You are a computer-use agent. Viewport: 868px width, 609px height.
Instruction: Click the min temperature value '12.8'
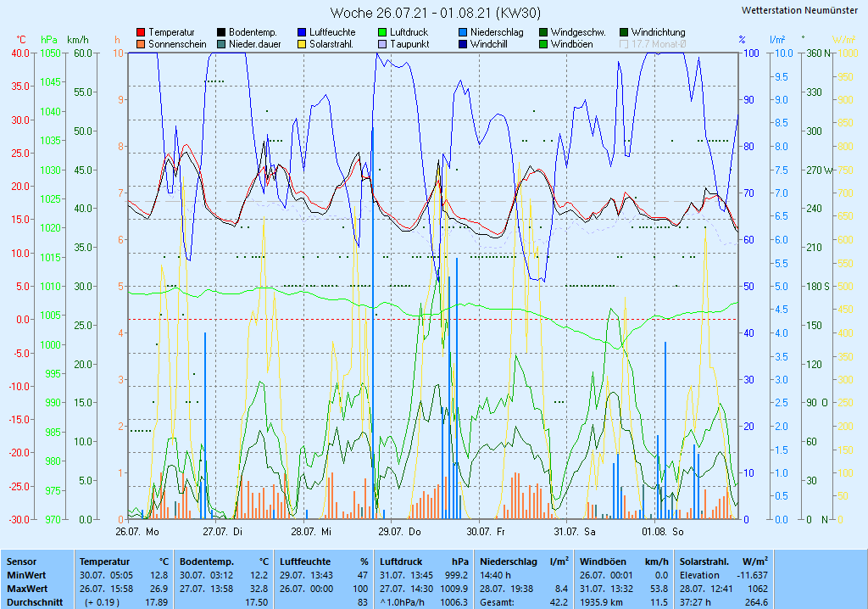point(159,576)
